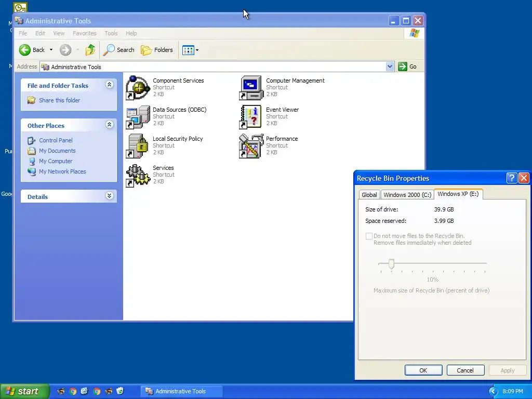Click the '39.9 GB' drive size value
This screenshot has height=399, width=532.
pyautogui.click(x=444, y=209)
